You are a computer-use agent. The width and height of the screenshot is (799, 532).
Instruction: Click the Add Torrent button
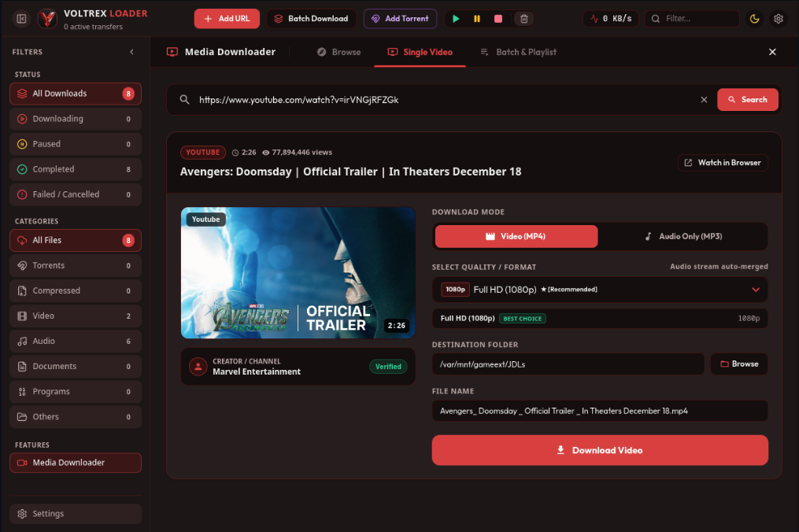pyautogui.click(x=400, y=19)
